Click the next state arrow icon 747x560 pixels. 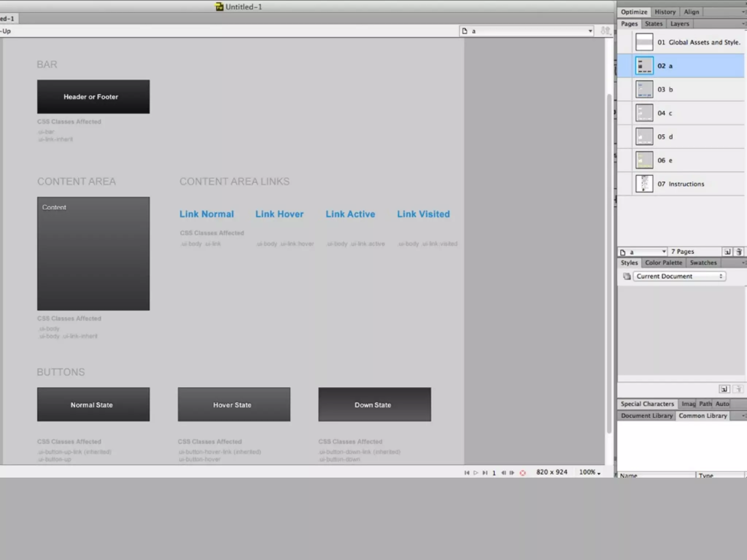click(x=512, y=473)
